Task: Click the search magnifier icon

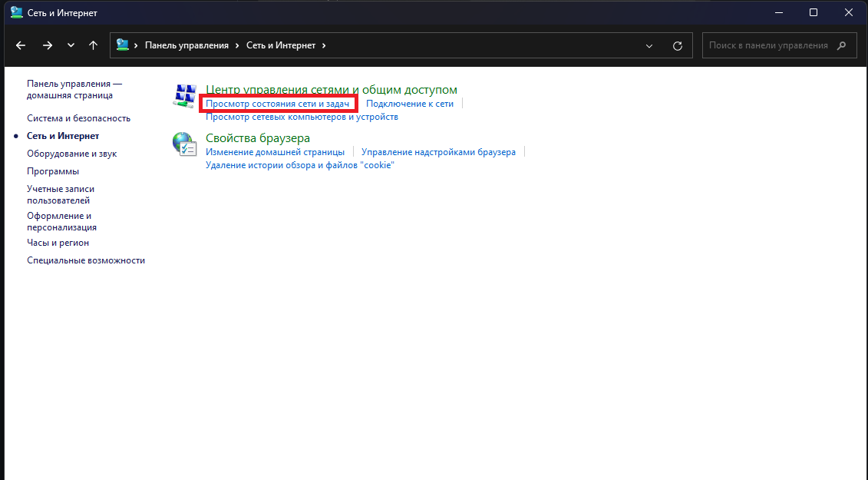Action: point(842,45)
